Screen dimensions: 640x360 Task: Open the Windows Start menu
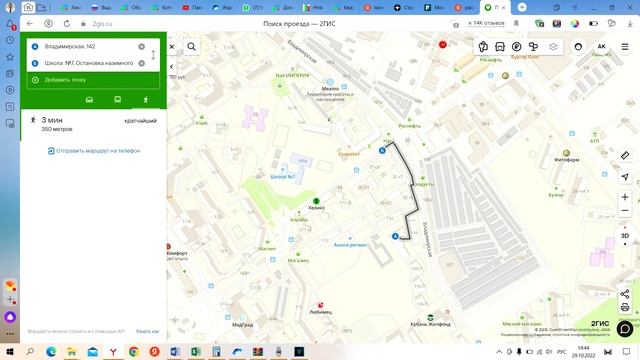pos(9,352)
